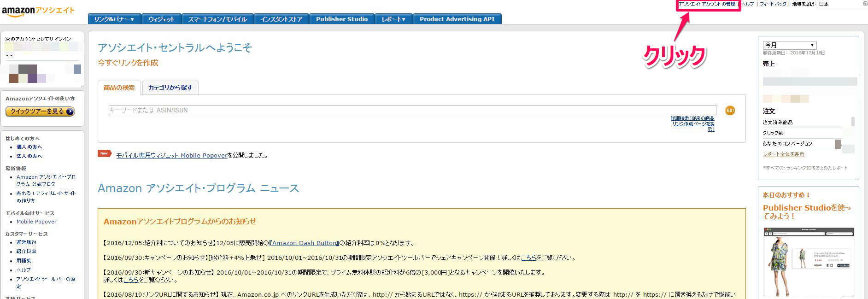This screenshot has height=299, width=868.
Task: Open the Amazon Dash Button link
Action: (x=304, y=243)
